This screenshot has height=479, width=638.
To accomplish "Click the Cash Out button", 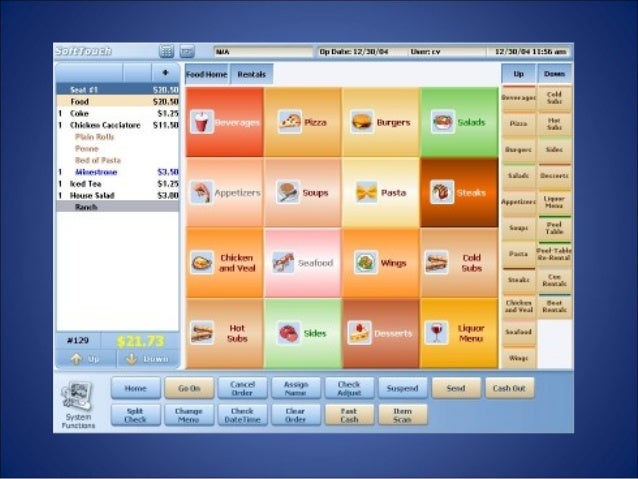I will (509, 388).
